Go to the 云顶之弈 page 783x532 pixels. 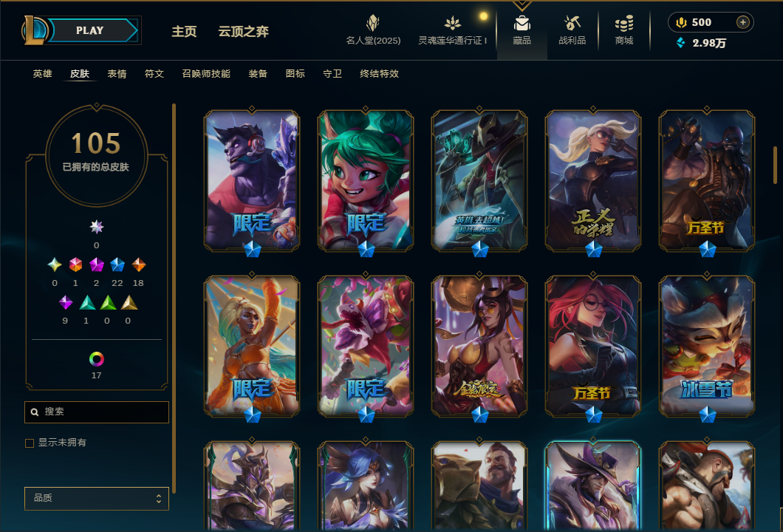coord(243,32)
